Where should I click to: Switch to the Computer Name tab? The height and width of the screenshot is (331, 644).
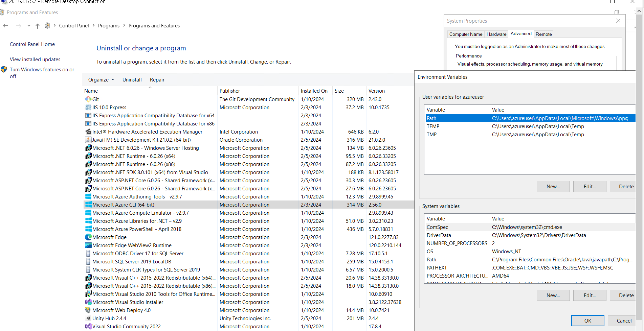[466, 34]
